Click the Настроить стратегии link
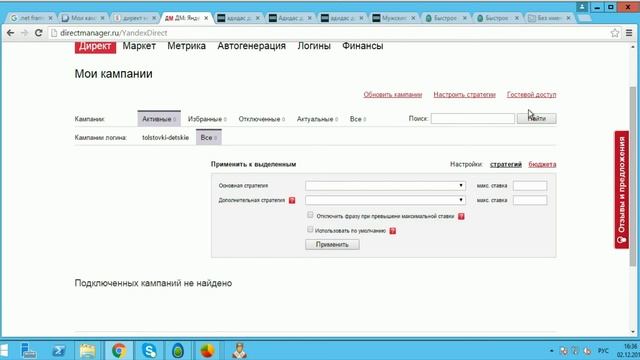The width and height of the screenshot is (640, 360). point(464,95)
